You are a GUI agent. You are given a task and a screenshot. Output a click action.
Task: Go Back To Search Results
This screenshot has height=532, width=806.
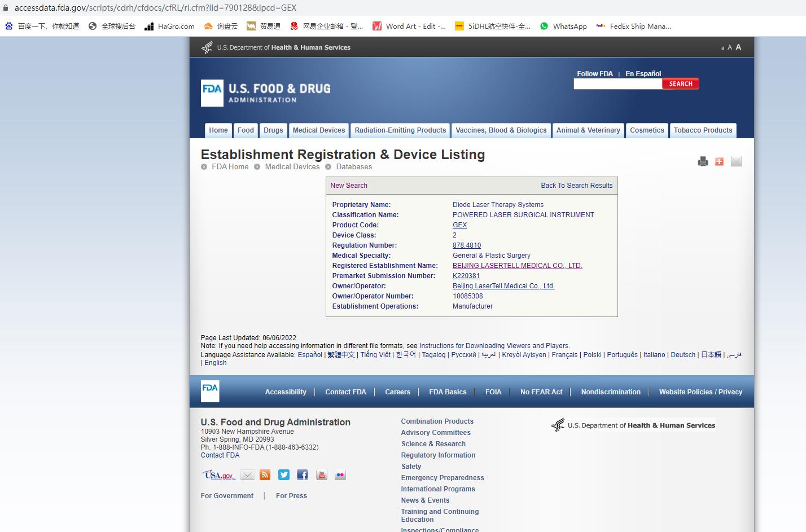576,186
